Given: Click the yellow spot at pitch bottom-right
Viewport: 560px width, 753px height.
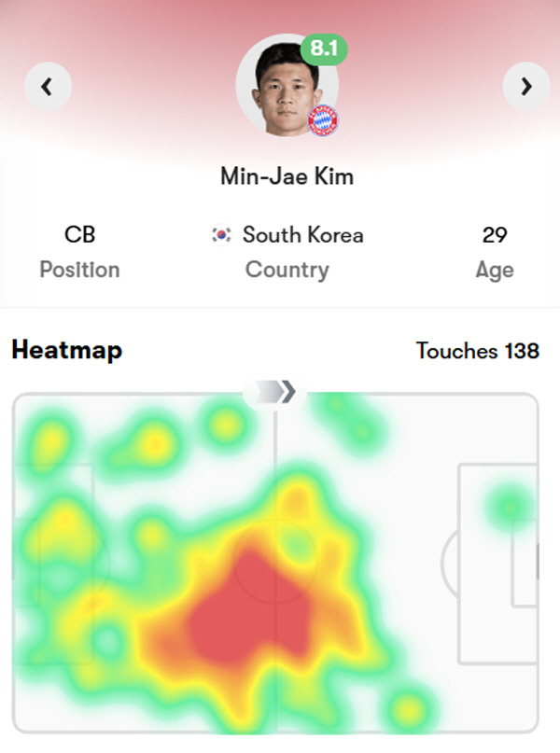Looking at the screenshot, I should click(x=407, y=711).
